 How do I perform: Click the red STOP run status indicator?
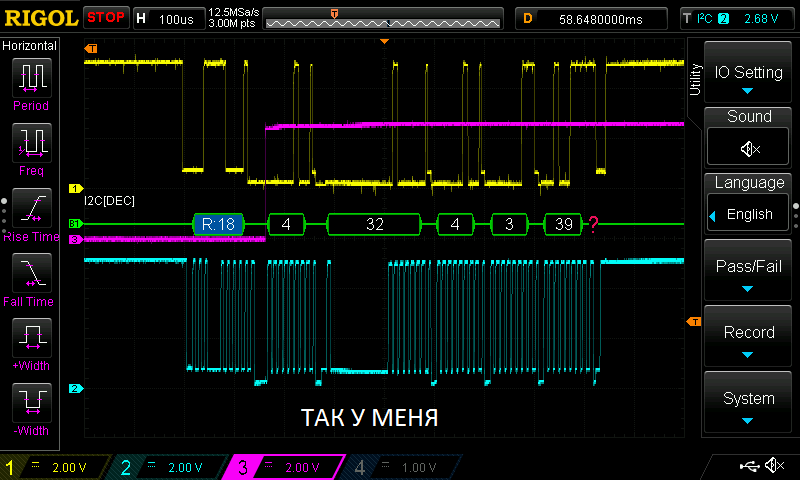(x=106, y=17)
